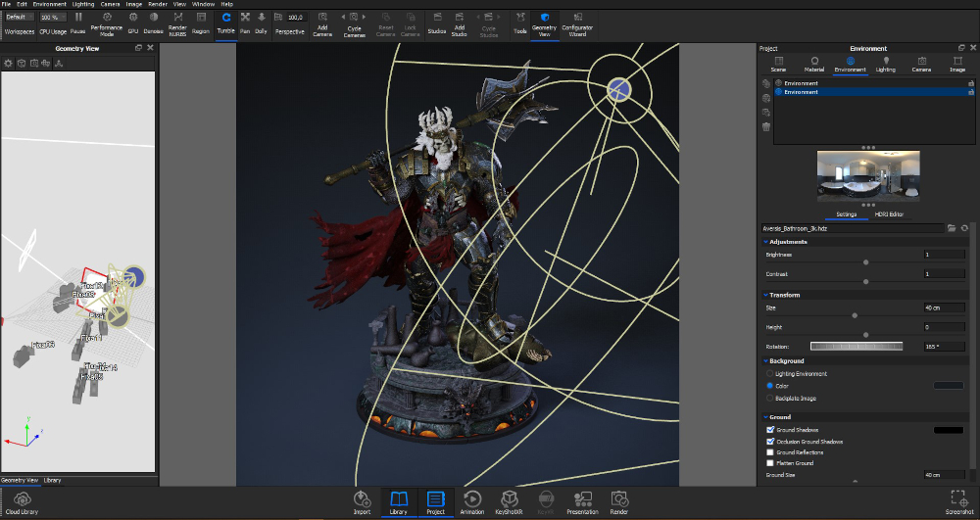
Task: Delete environment with trash icon
Action: click(x=766, y=126)
